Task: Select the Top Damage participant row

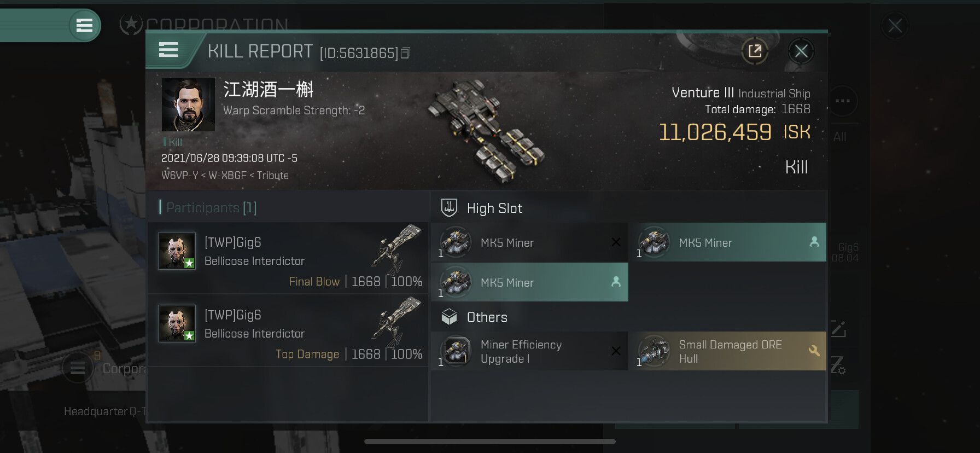Action: [288, 330]
